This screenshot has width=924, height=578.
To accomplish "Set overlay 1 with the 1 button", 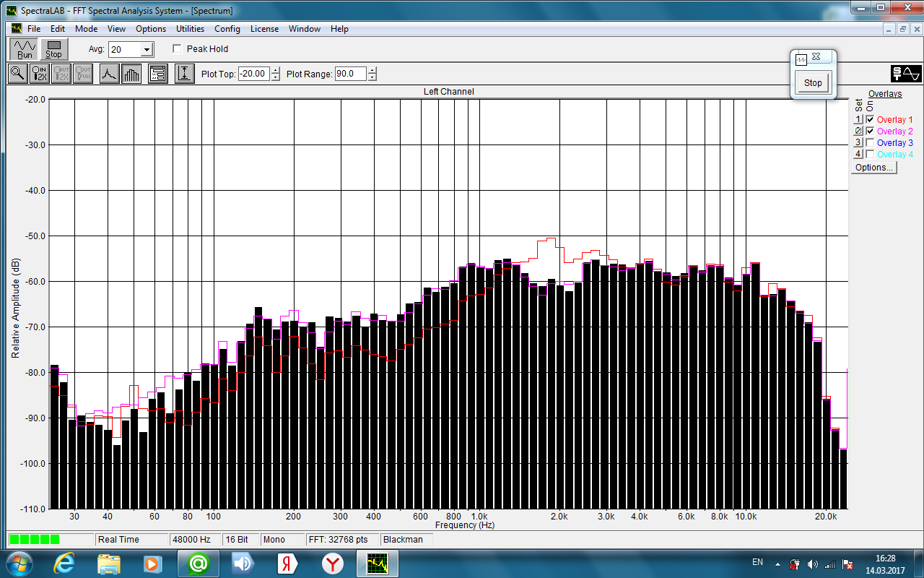I will 858,120.
